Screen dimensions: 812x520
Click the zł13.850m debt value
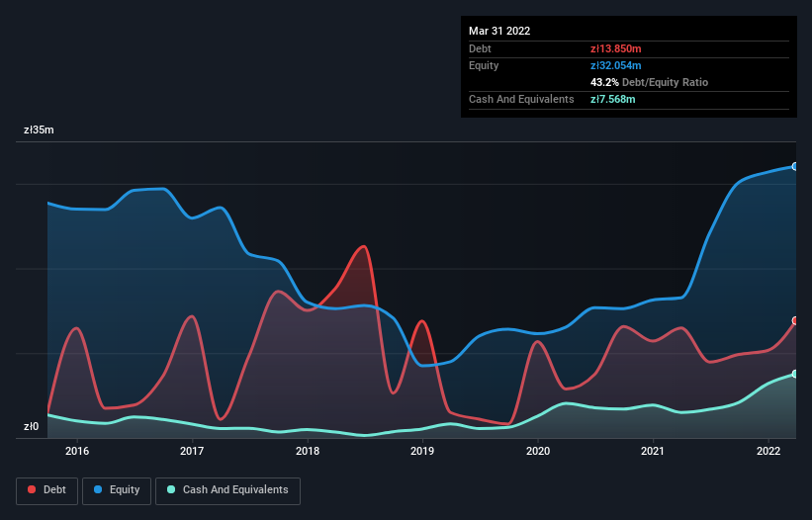click(x=616, y=48)
